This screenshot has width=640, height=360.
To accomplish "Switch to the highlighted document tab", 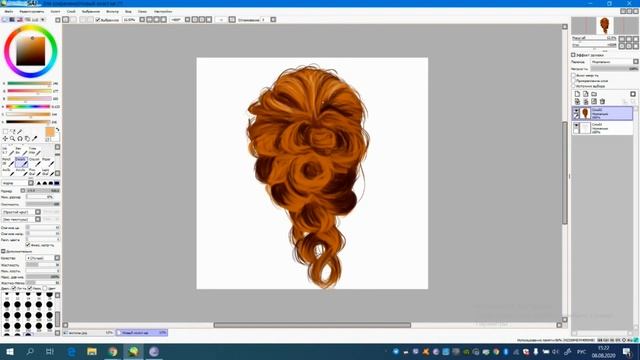I will pos(142,333).
